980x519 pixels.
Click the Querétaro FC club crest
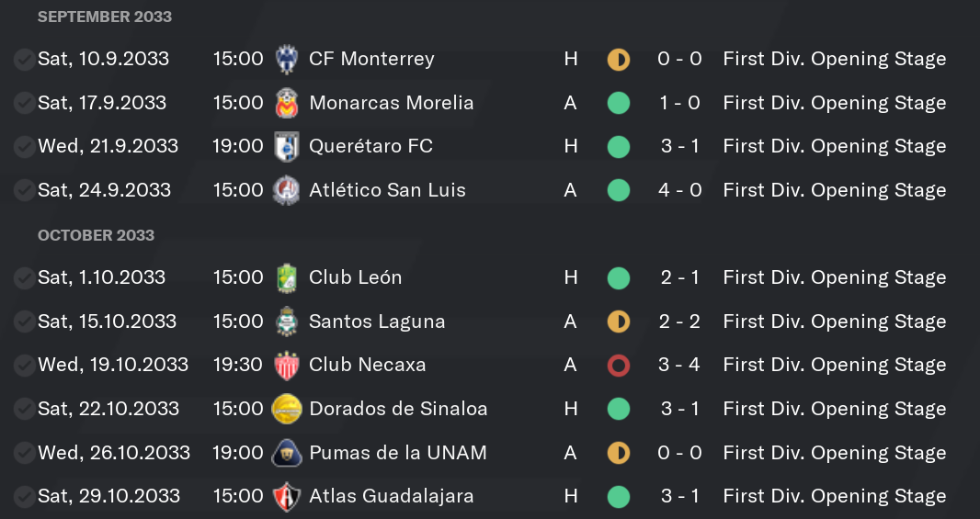tap(287, 147)
